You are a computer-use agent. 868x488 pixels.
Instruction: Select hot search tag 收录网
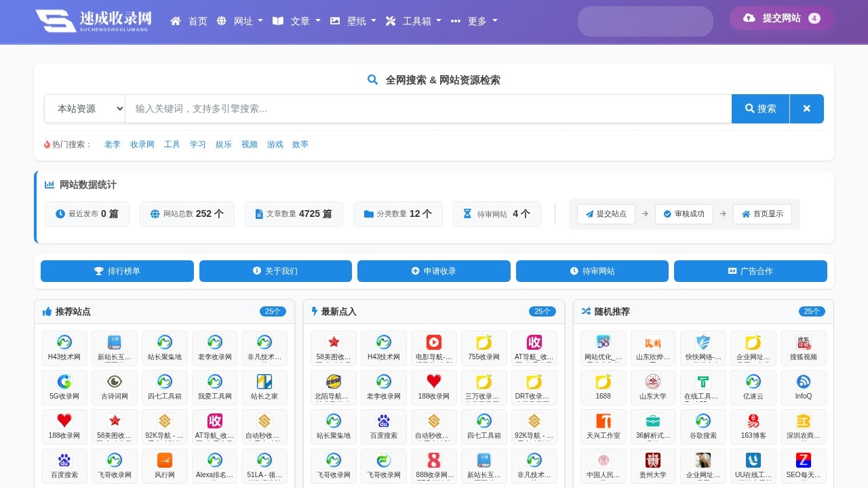tap(142, 144)
